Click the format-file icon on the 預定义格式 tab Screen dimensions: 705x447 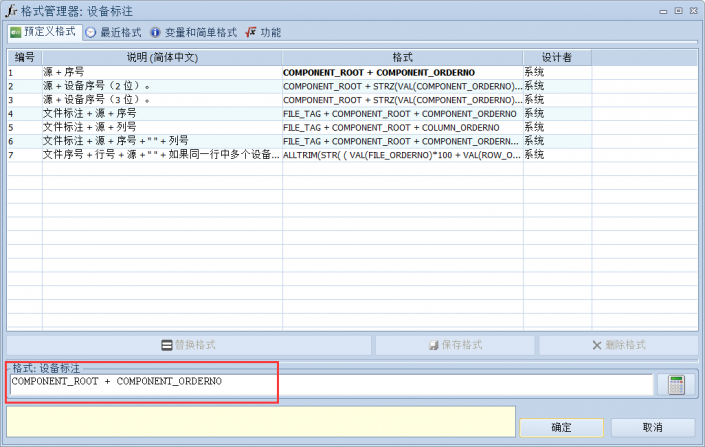tap(16, 32)
